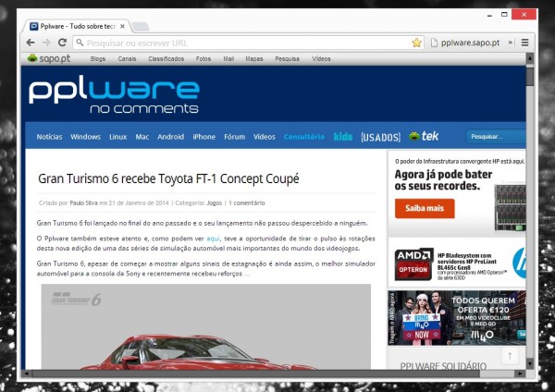The image size is (555, 392).
Task: Open Videos in the SAPO bar
Action: pyautogui.click(x=321, y=59)
